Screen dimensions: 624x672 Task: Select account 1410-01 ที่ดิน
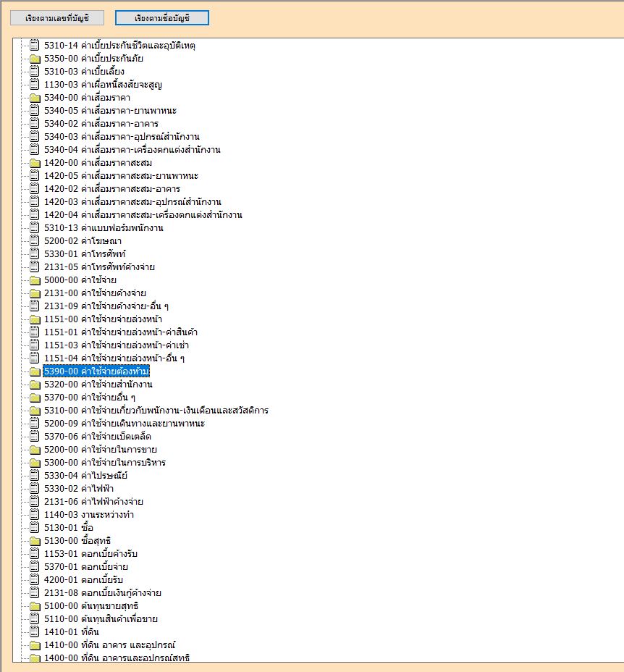point(74,632)
